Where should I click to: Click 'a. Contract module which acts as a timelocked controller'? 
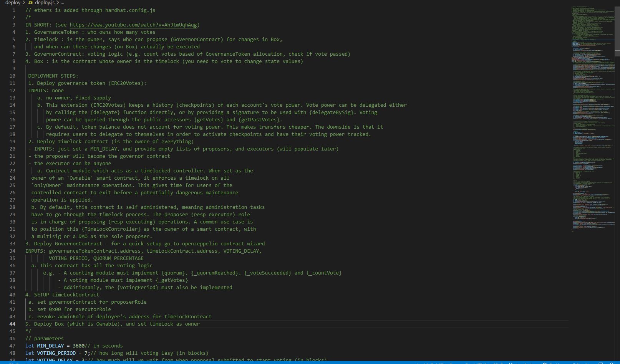tap(145, 170)
